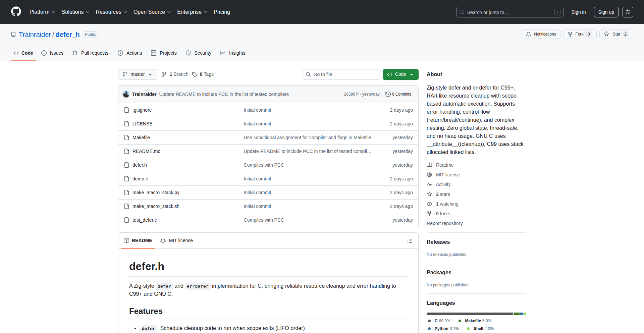Click the Search or jump to field
The height and width of the screenshot is (333, 644).
509,12
